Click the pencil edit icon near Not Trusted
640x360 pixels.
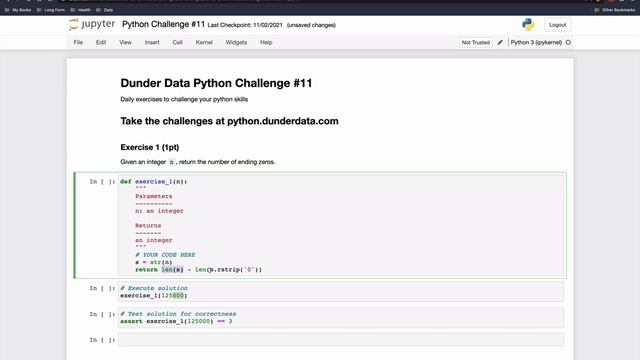pos(500,42)
